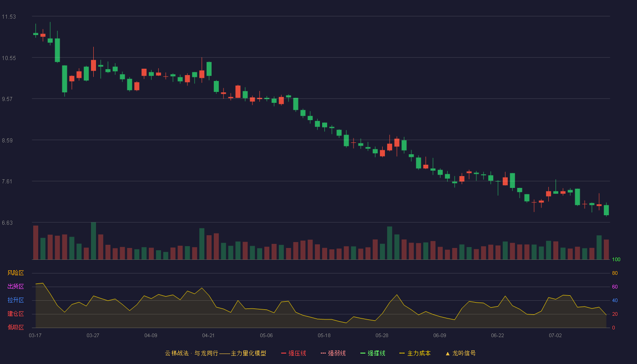
Task: Select the 风险区 zone label
Action: pos(15,273)
